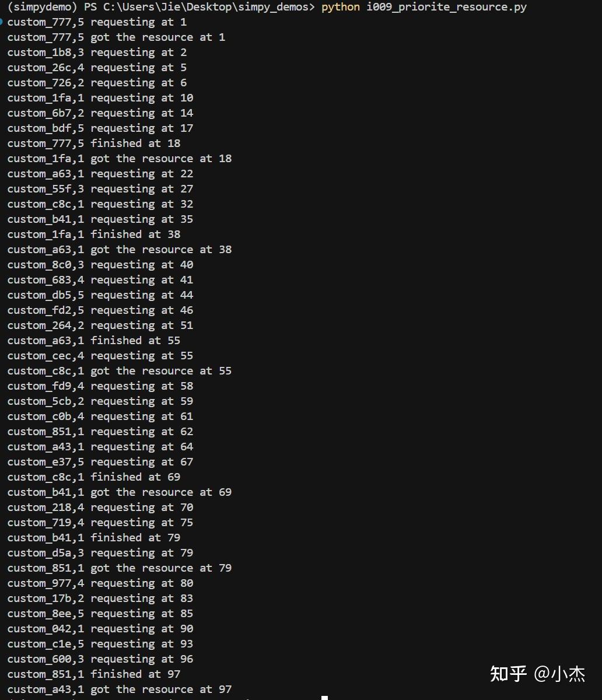Click "custom_a63,1 got the resource at 38"

point(120,250)
